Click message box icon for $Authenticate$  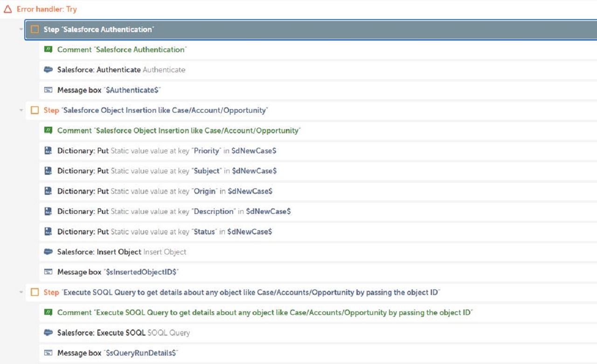tap(48, 90)
